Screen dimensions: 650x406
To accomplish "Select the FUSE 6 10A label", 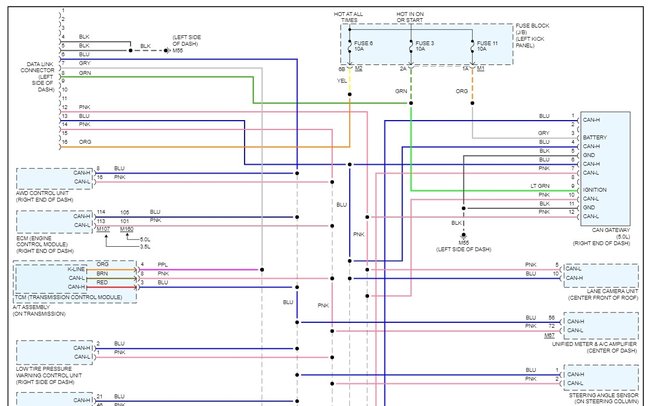I will (363, 46).
